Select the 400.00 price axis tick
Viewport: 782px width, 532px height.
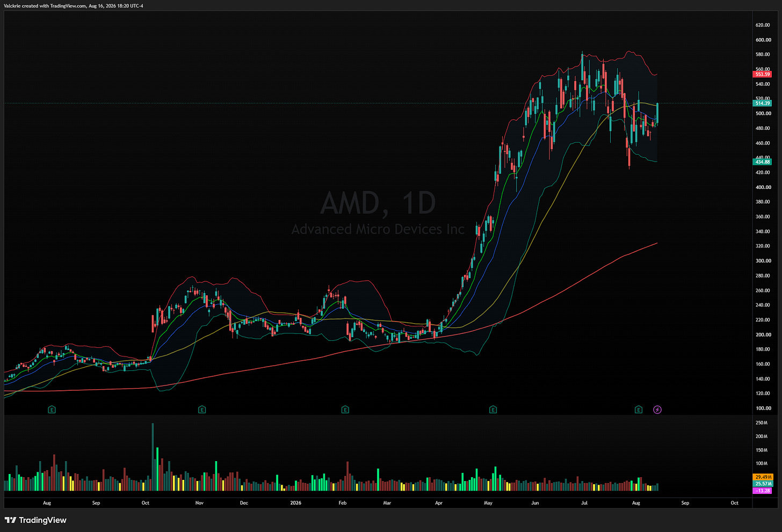[763, 187]
